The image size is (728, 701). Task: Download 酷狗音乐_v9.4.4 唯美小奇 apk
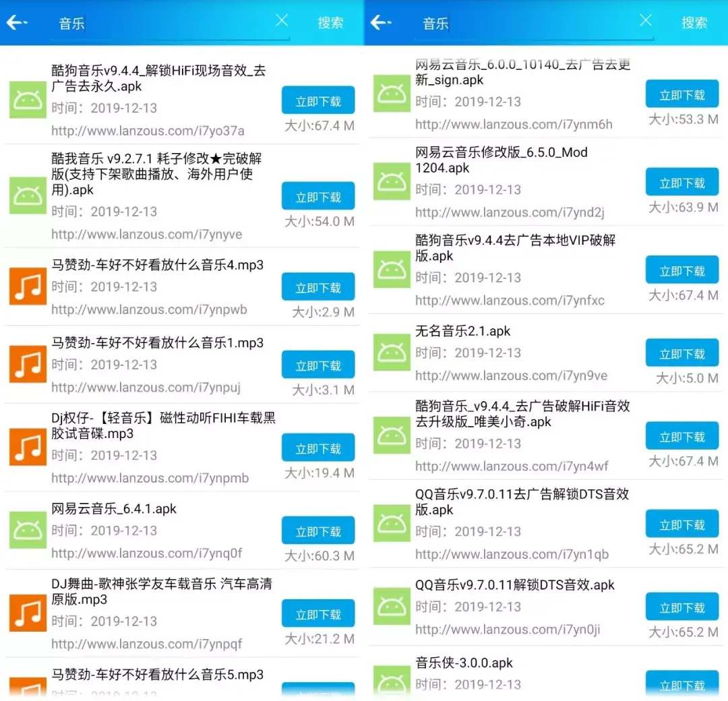pyautogui.click(x=682, y=436)
